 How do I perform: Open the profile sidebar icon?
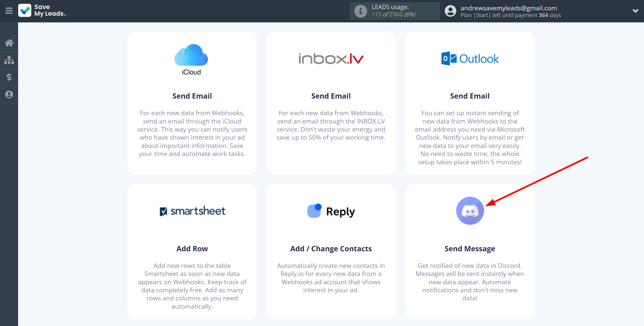(x=9, y=95)
